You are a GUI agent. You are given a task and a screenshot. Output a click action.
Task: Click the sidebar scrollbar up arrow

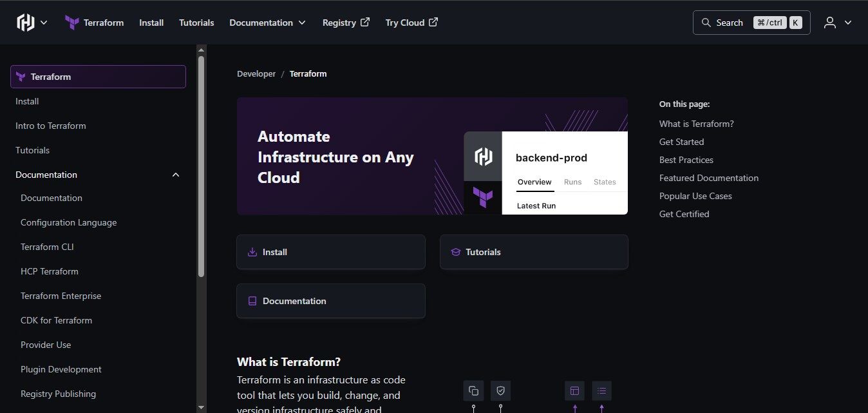tap(202, 50)
